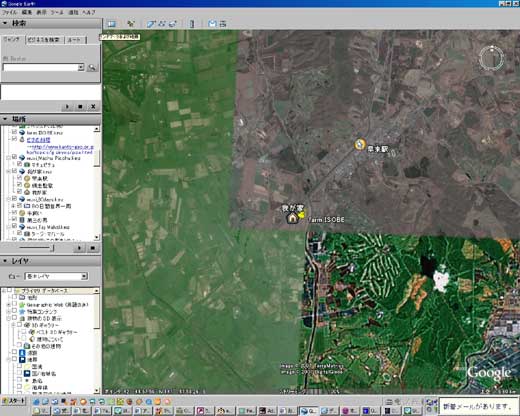This screenshot has width=520, height=416.
Task: Enable the 地形 terrain layer checkbox
Action: coord(14,297)
